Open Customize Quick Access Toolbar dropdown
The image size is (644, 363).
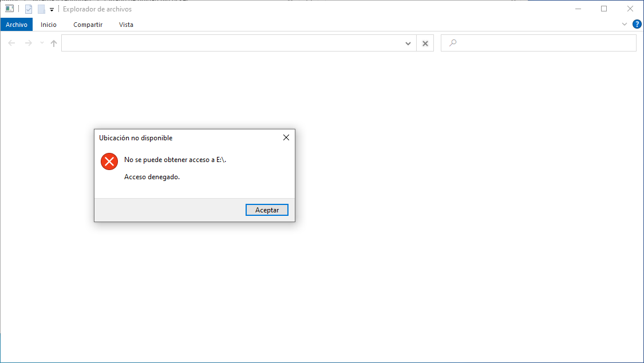tap(52, 9)
